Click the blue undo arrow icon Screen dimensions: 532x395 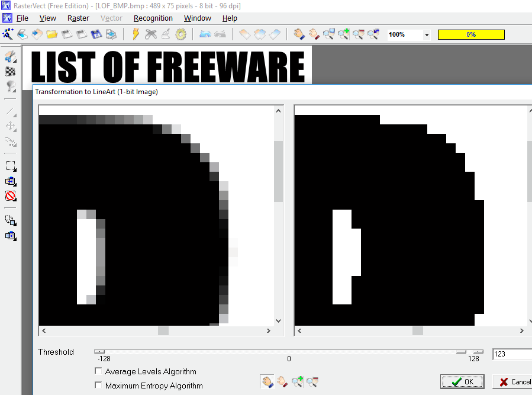(205, 34)
